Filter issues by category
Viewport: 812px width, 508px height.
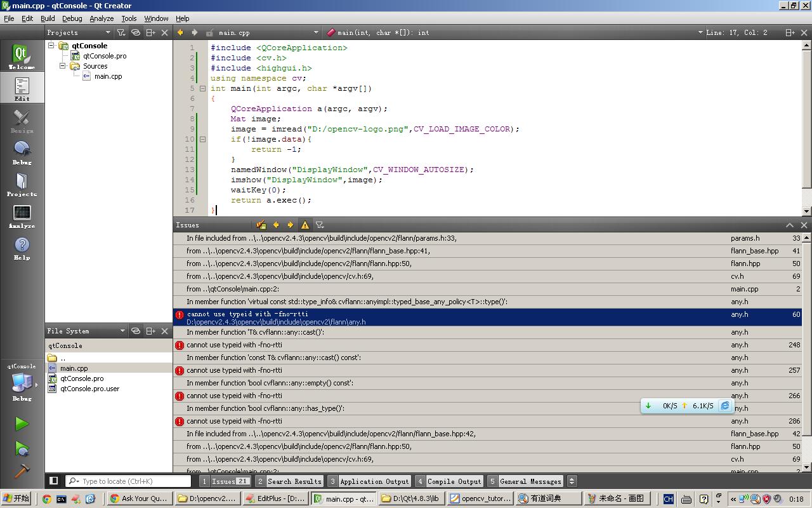[320, 225]
